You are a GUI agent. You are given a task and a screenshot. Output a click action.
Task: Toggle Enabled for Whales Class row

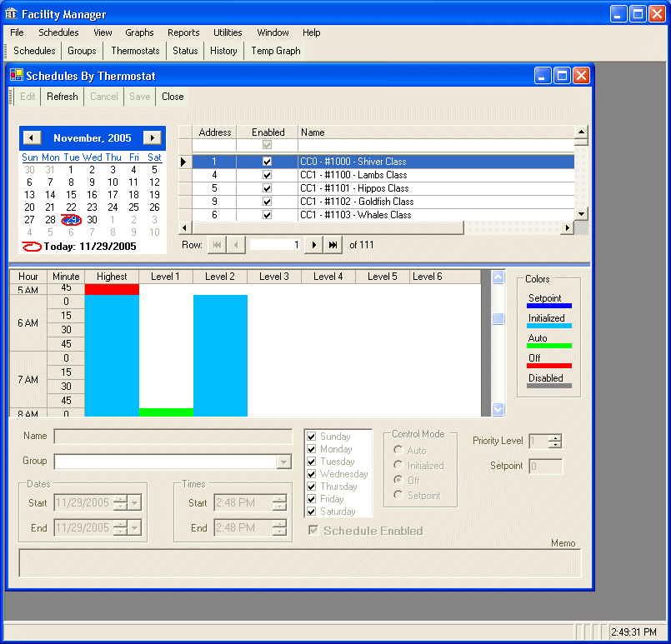click(x=267, y=215)
